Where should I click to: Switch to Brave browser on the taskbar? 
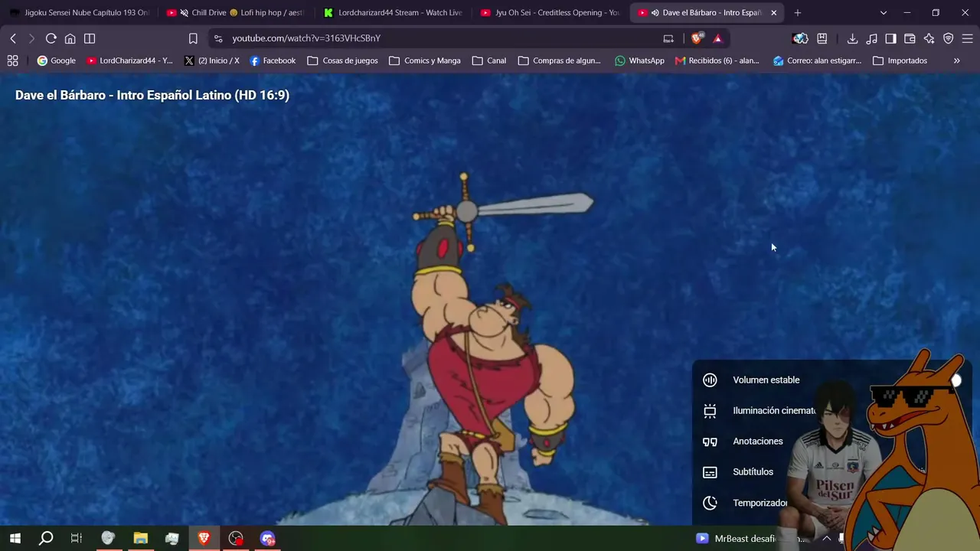(x=204, y=539)
